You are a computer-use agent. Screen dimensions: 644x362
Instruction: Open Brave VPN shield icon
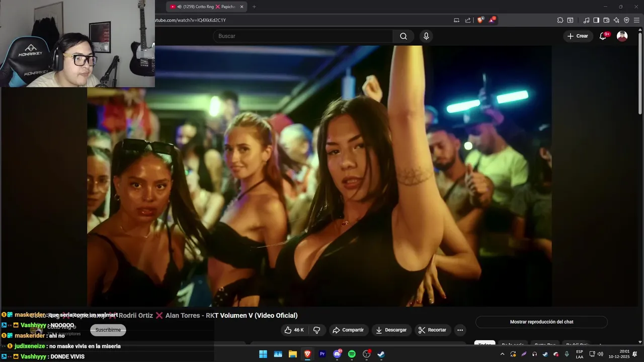click(x=626, y=20)
